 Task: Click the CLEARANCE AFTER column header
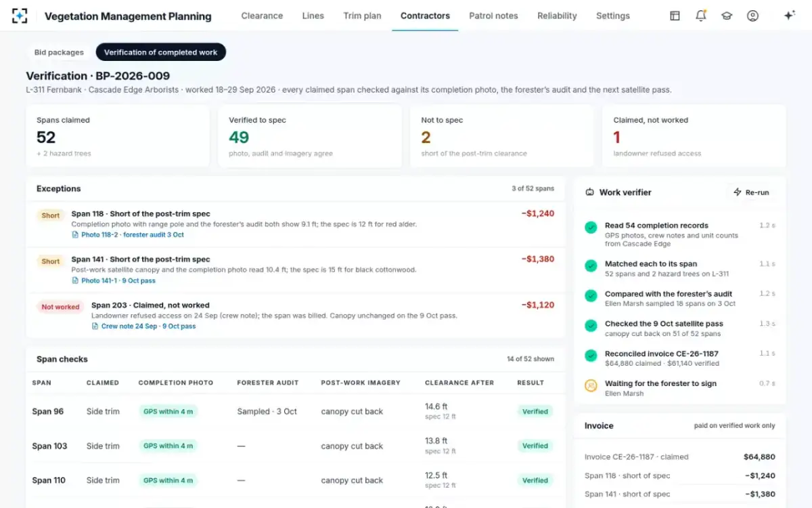pos(459,383)
